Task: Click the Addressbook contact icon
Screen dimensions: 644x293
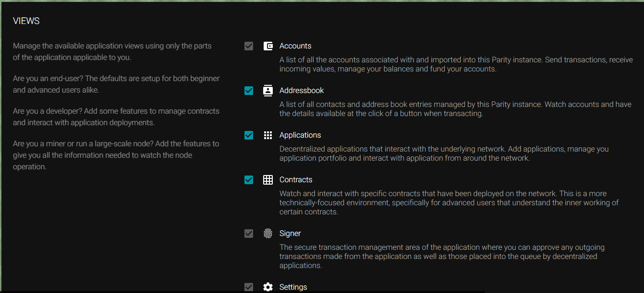Action: click(268, 91)
